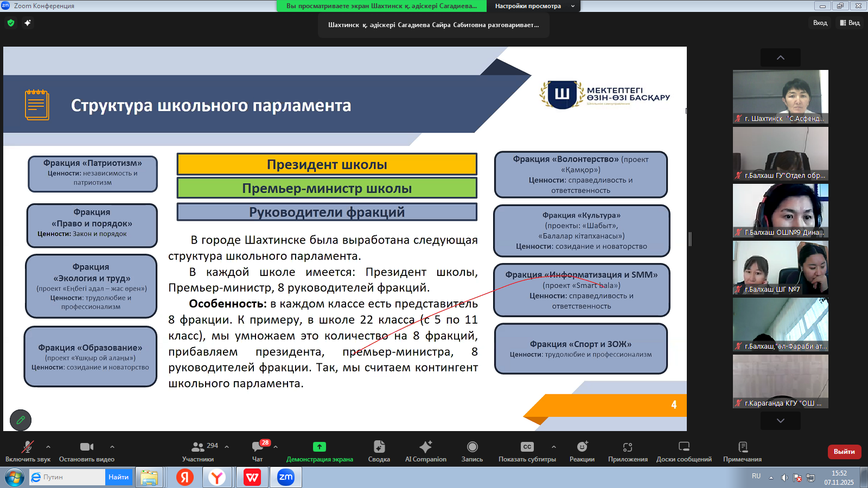Open the Чат panel

258,451
